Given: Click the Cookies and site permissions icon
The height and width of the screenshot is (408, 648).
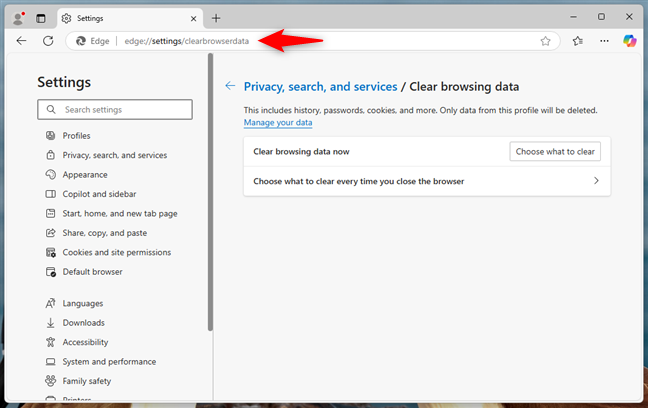Looking at the screenshot, I should (x=50, y=252).
